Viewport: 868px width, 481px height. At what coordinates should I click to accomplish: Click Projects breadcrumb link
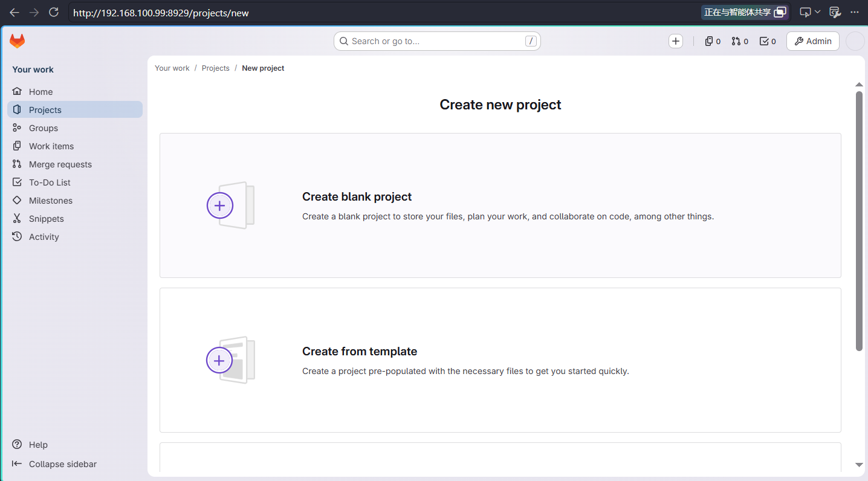click(x=216, y=68)
